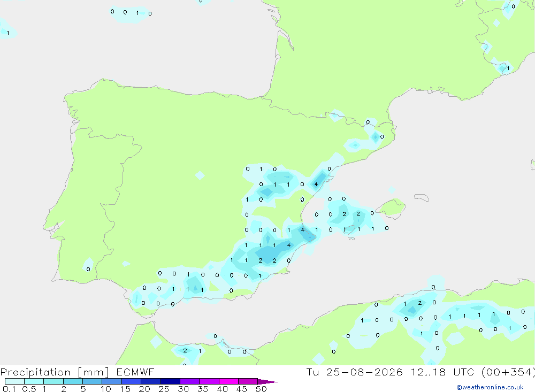Viewport: 535px width, 392px height.
Task: Open the weatheronline.co.uk copyright link
Action: tap(490, 387)
